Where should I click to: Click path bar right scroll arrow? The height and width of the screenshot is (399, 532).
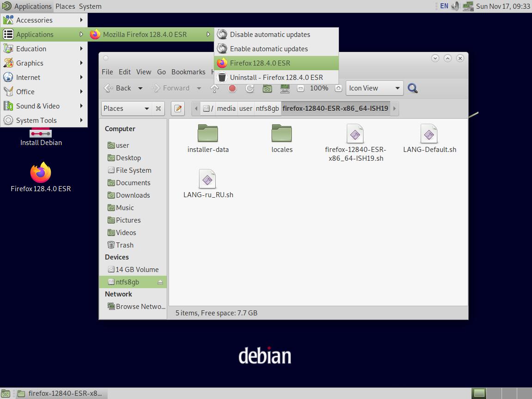pyautogui.click(x=394, y=109)
